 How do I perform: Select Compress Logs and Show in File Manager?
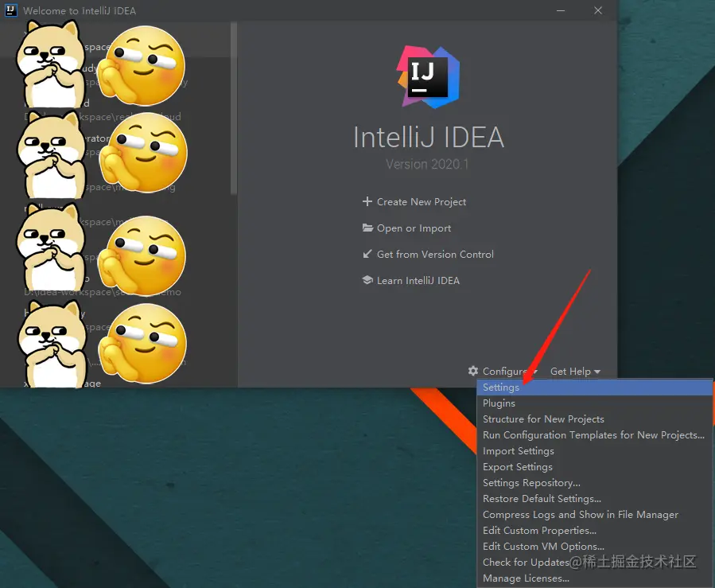(595, 515)
